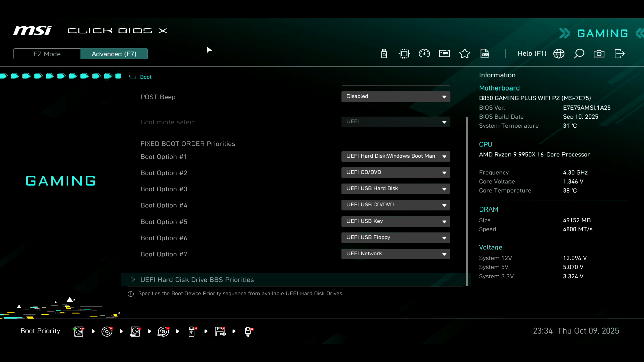644x362 pixels.
Task: Open the LOG file icon
Action: pyautogui.click(x=485, y=54)
